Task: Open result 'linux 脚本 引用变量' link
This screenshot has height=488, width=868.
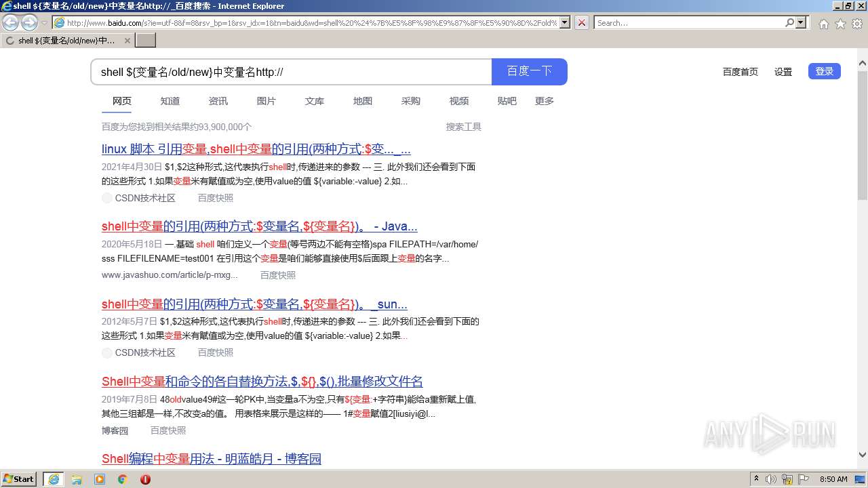Action: tap(256, 149)
